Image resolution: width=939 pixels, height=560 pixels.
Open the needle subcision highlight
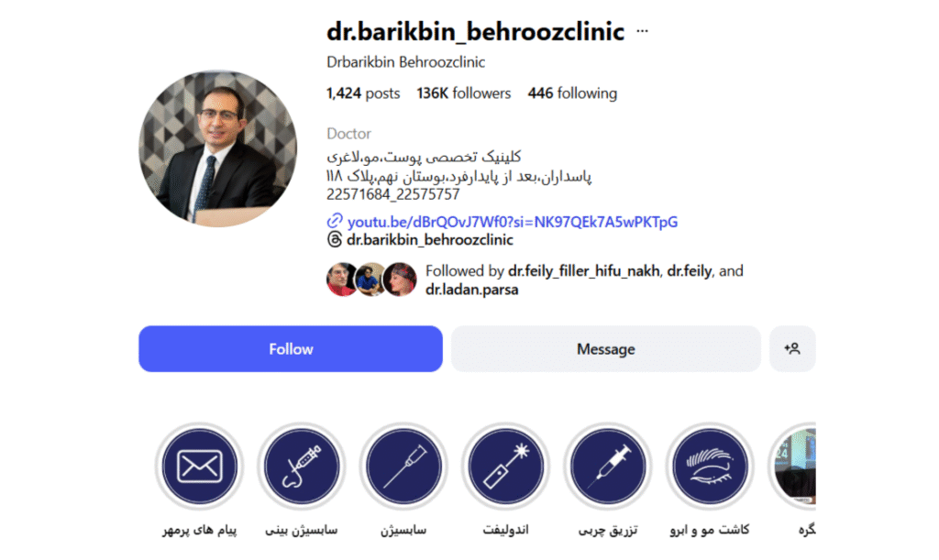coord(403,467)
